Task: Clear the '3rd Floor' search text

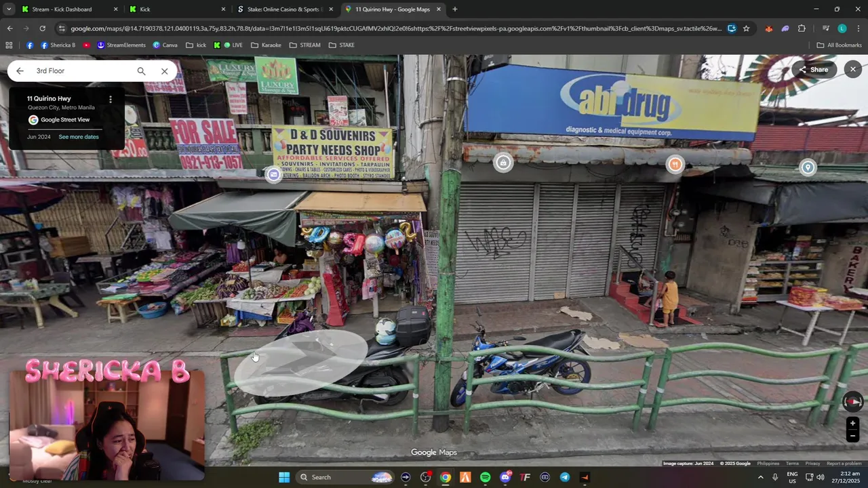Action: click(x=164, y=71)
